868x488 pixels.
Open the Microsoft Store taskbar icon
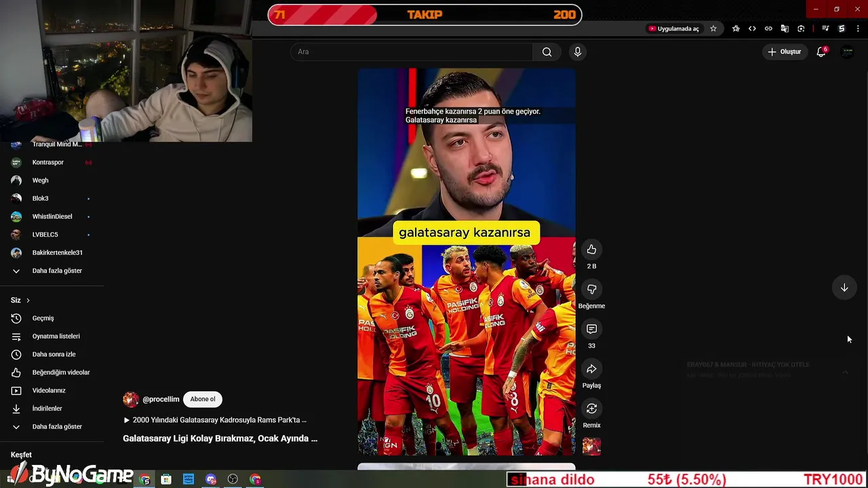click(x=166, y=479)
